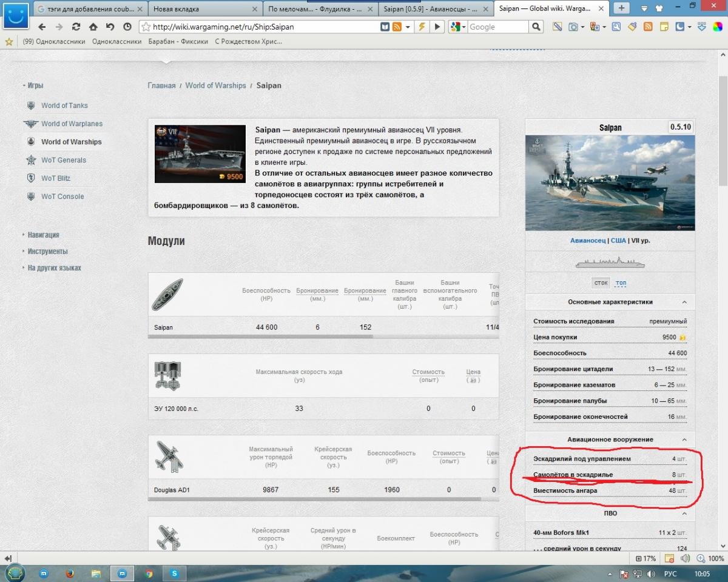Open World of Tanks in sidebar
Image resolution: width=728 pixels, height=582 pixels.
(64, 105)
